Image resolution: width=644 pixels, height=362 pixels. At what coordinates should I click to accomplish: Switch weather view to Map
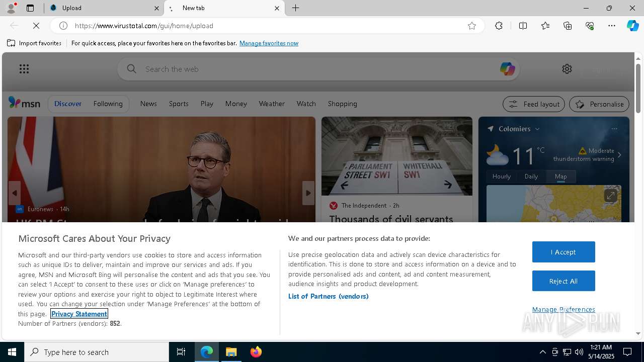pyautogui.click(x=561, y=176)
